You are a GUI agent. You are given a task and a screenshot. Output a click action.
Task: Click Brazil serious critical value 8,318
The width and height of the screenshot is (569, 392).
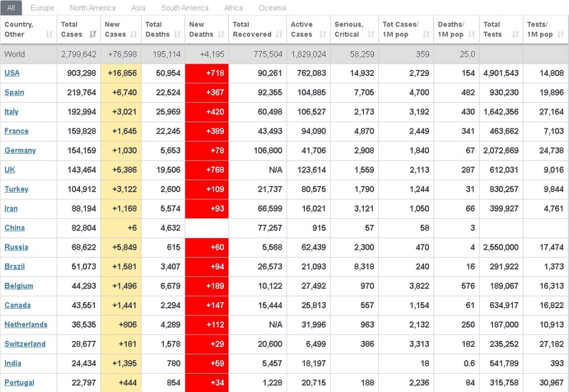point(364,267)
